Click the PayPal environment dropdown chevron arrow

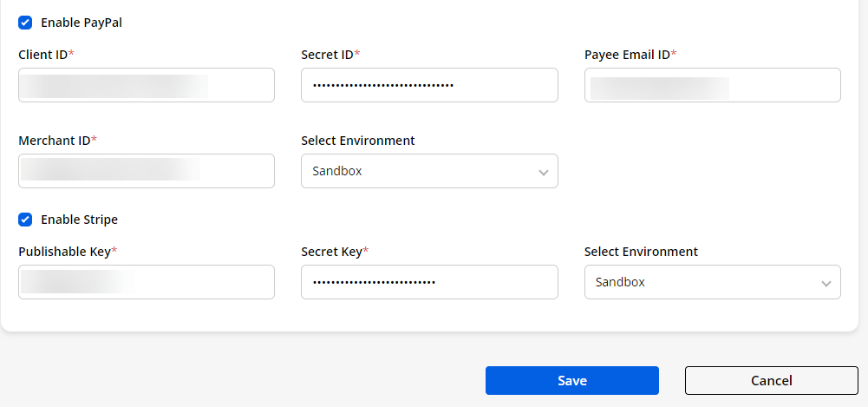click(x=544, y=172)
